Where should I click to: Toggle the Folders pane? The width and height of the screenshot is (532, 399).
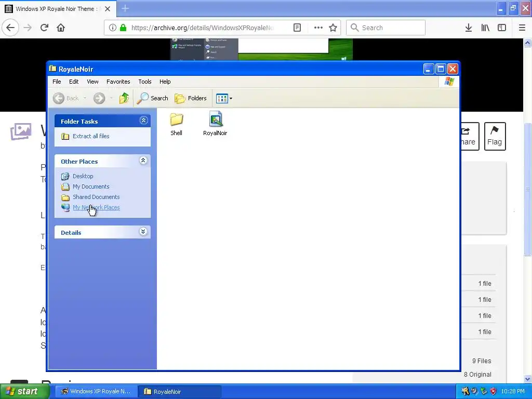pyautogui.click(x=191, y=98)
